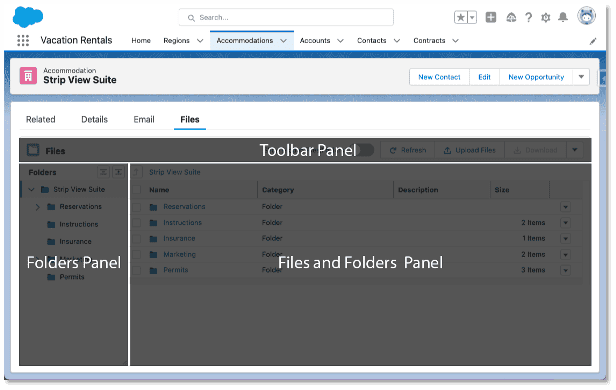Select the Files tab
This screenshot has height=390, width=616.
point(190,119)
